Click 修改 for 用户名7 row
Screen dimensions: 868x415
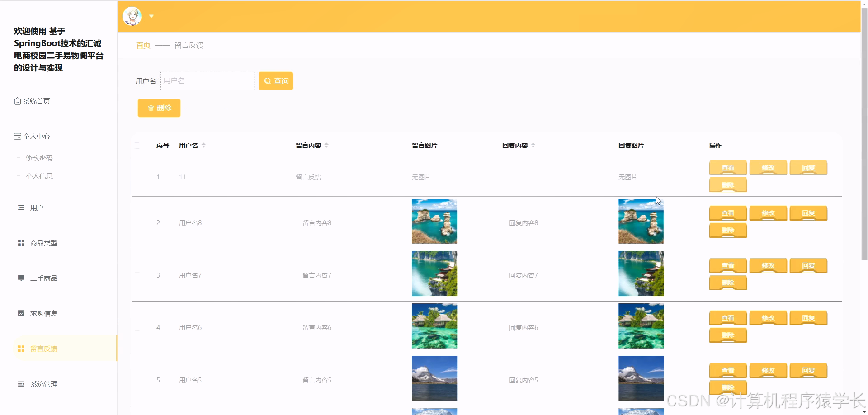(x=768, y=265)
